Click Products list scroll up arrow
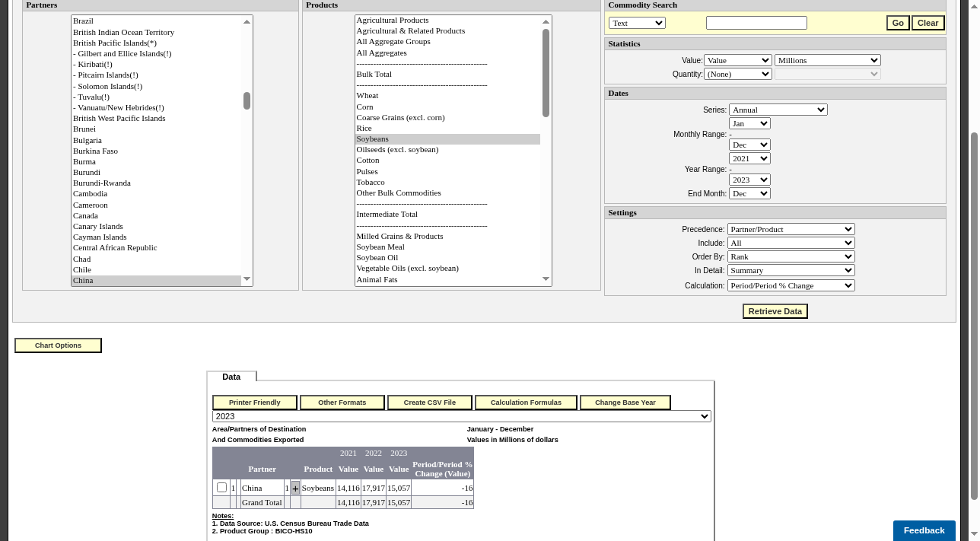 click(546, 21)
